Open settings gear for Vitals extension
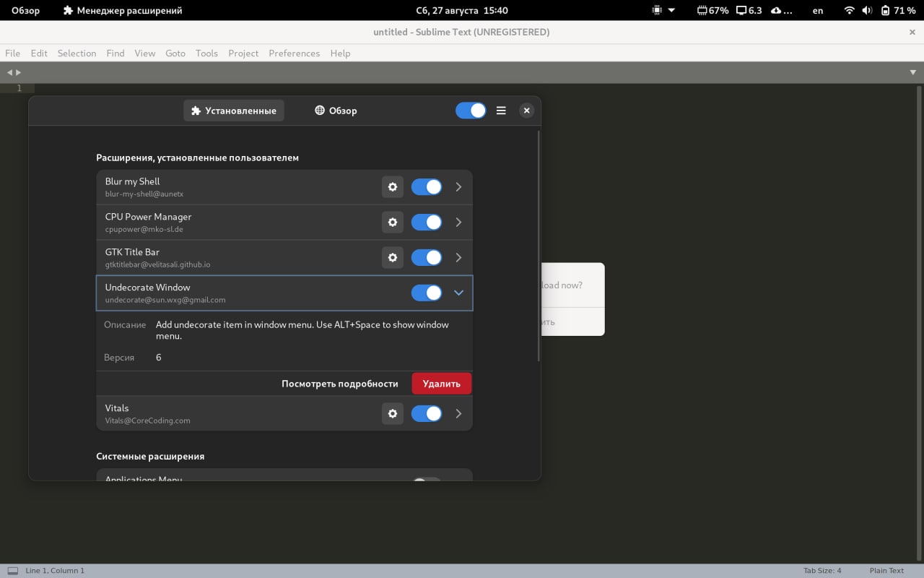 click(x=393, y=413)
